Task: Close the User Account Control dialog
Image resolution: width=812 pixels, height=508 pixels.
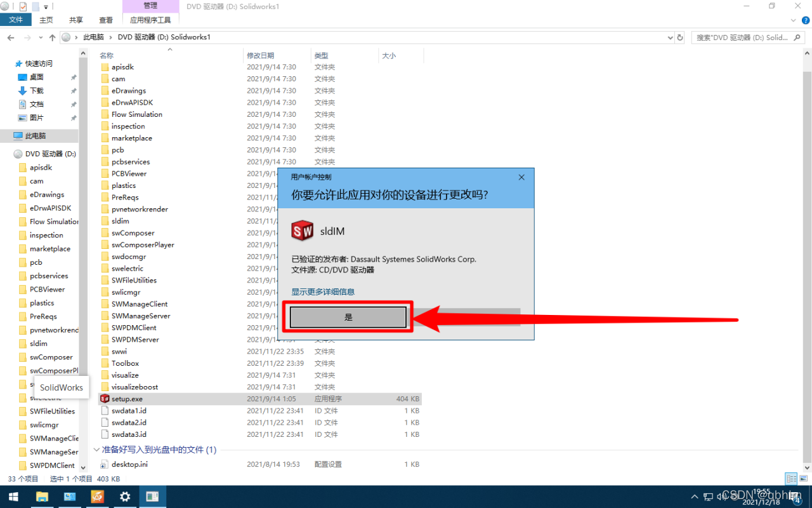Action: tap(521, 177)
